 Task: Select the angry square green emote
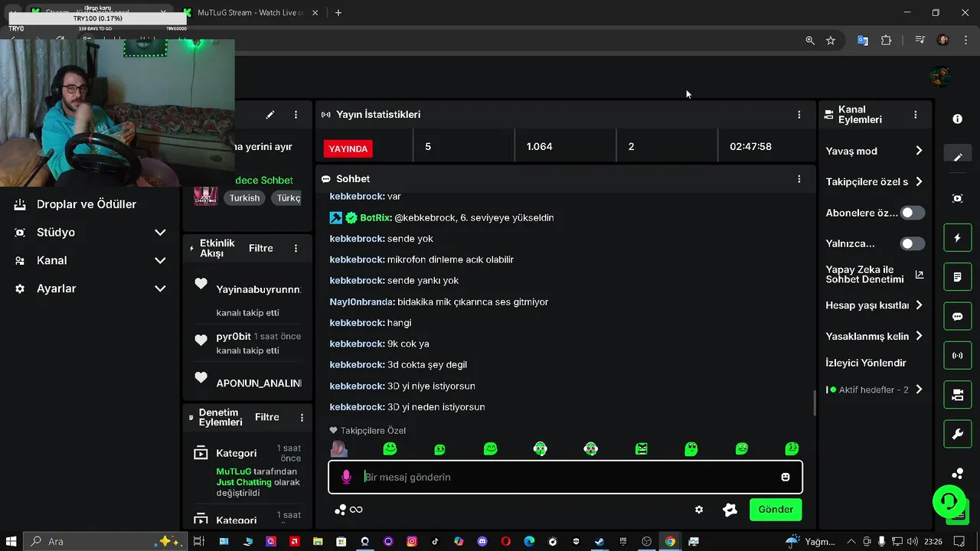tap(641, 448)
